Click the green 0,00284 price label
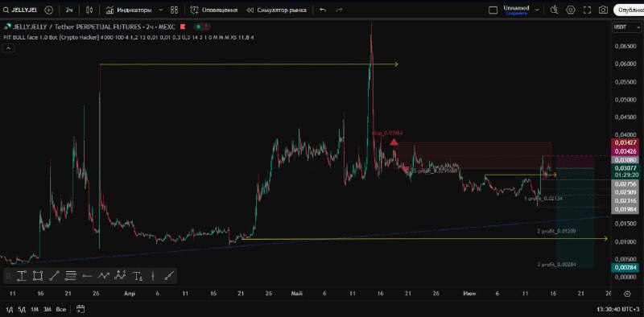 (625, 268)
